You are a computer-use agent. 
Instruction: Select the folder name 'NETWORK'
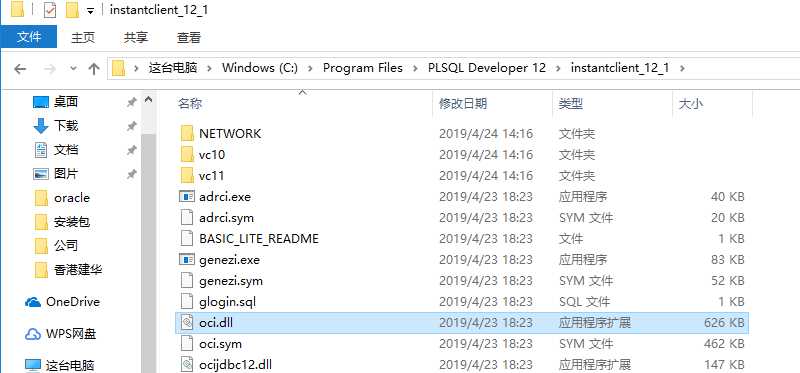[x=230, y=134]
